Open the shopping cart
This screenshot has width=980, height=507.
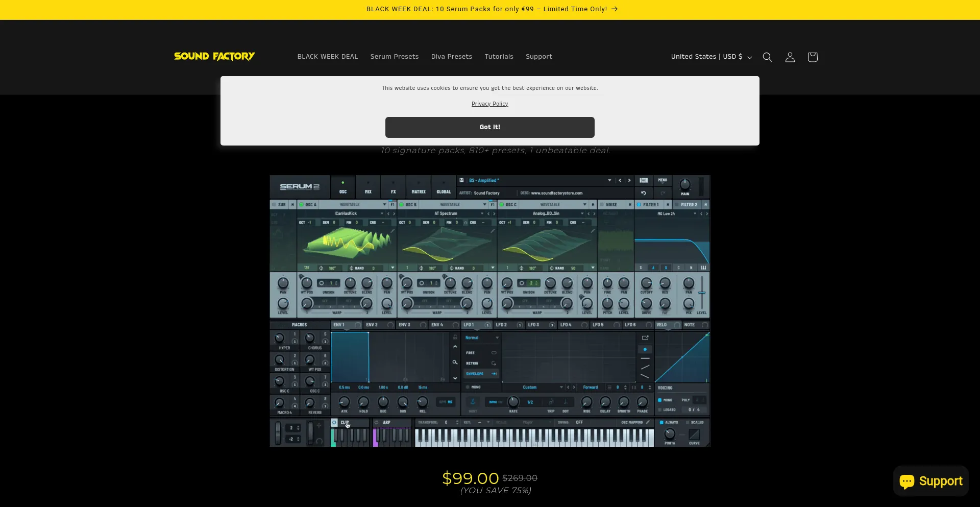pos(812,57)
